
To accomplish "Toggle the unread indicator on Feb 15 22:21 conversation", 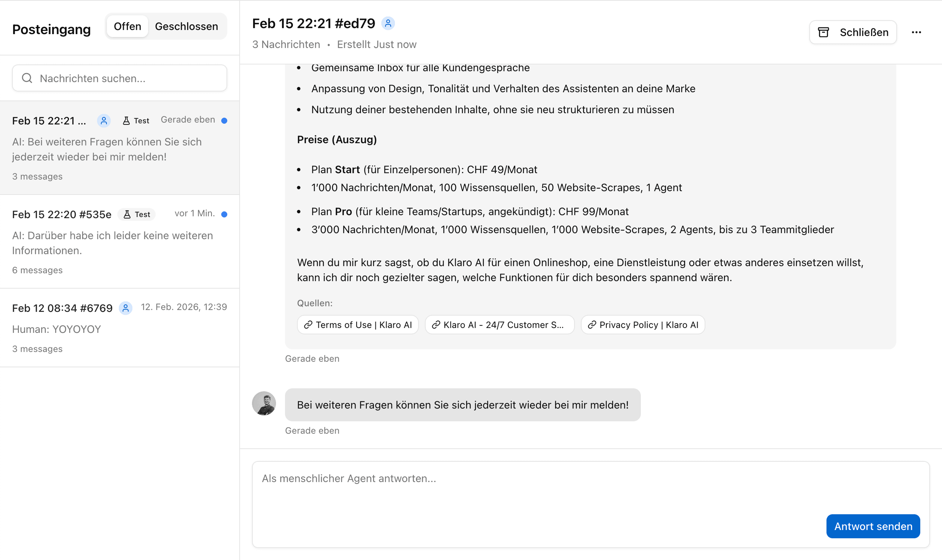I will click(225, 120).
